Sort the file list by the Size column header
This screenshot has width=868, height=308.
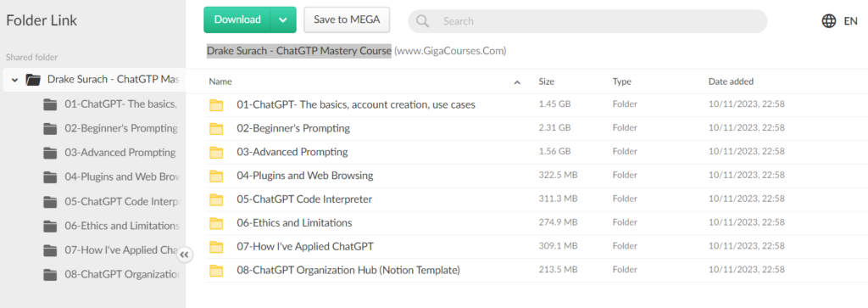547,81
